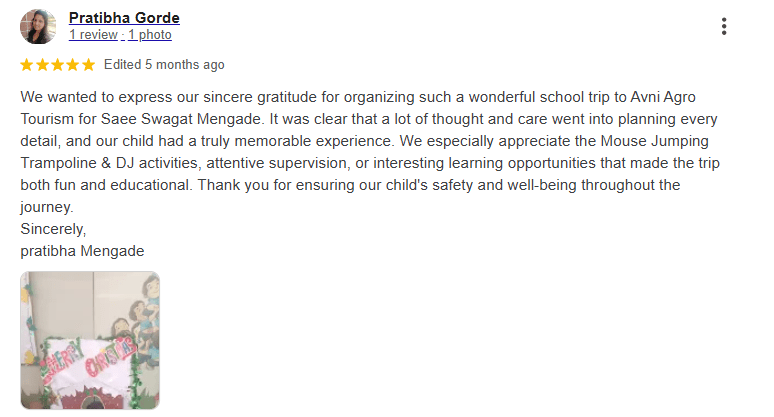This screenshot has height=417, width=774.
Task: Click the "Sincerely," line in the review
Action: (54, 229)
